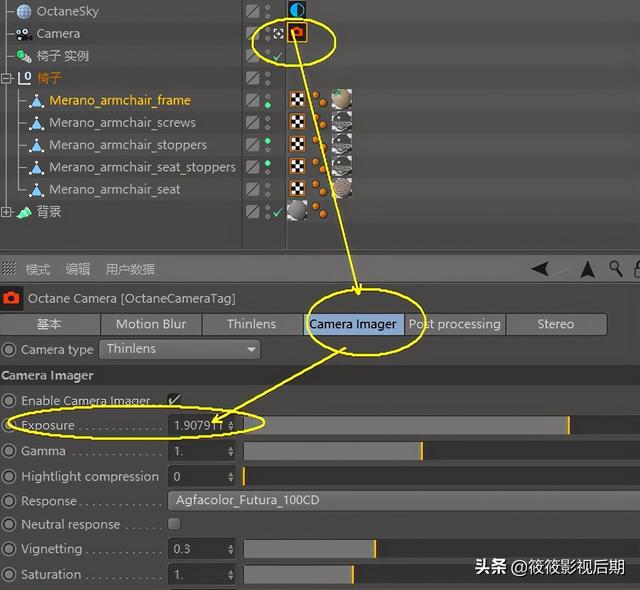This screenshot has height=590, width=640.
Task: Click Exposure value stepper arrows
Action: [231, 426]
